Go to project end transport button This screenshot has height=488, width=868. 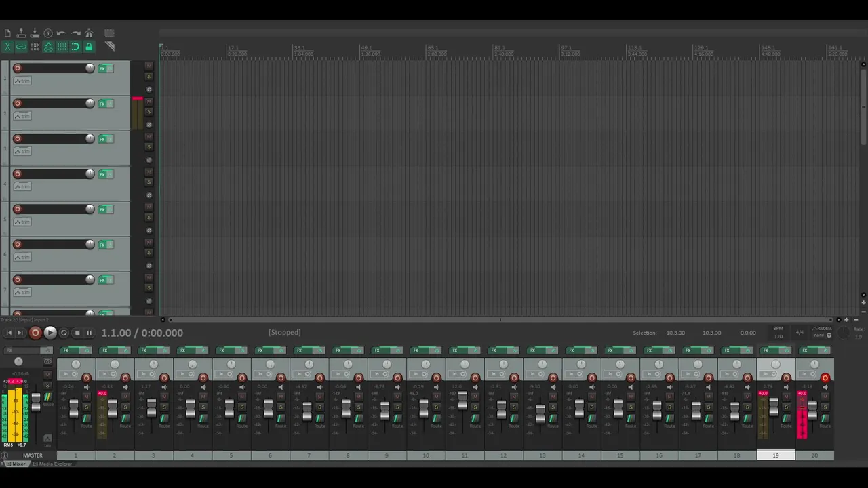point(20,333)
